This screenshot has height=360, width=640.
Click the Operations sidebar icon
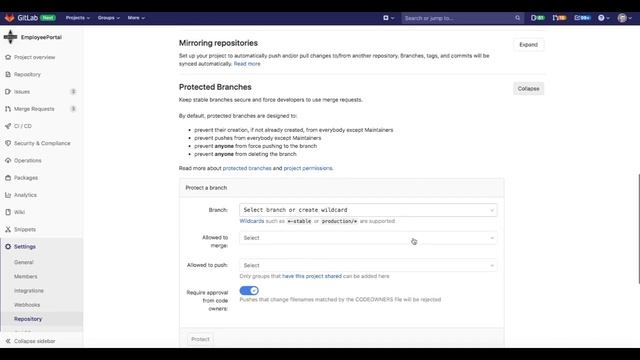8,160
